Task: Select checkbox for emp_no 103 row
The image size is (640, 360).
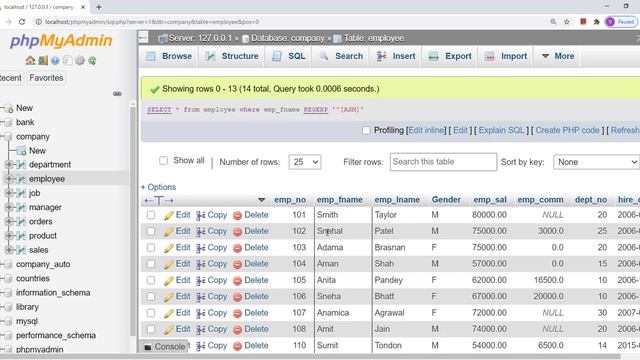Action: click(151, 247)
